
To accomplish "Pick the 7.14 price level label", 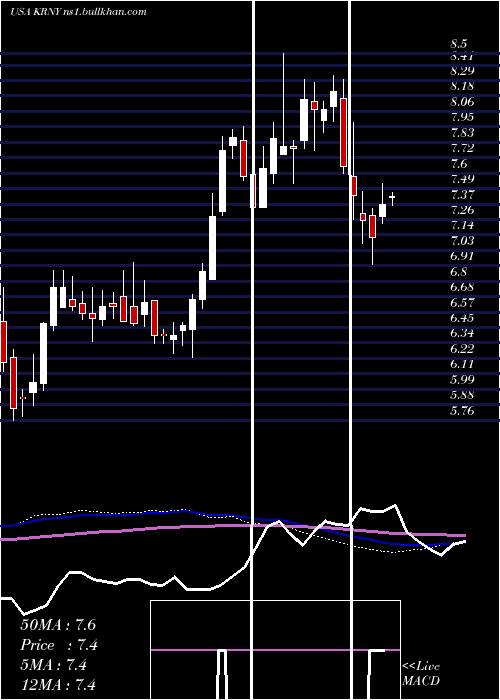I will pos(462,225).
